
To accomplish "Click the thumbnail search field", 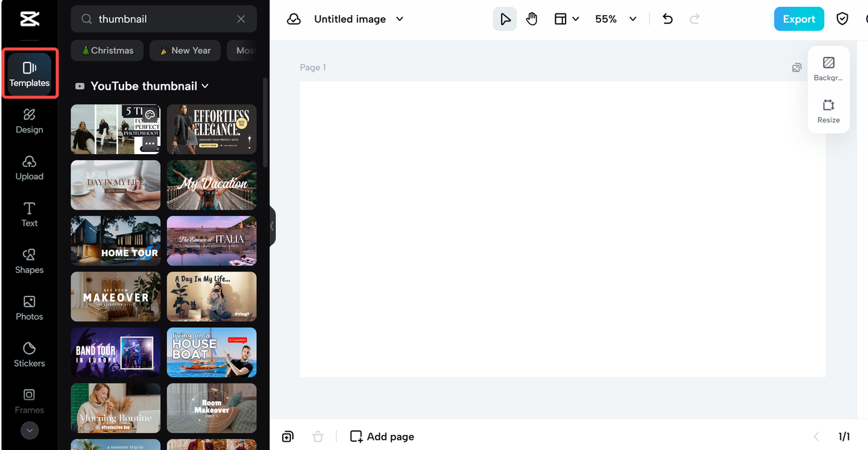I will [x=164, y=19].
